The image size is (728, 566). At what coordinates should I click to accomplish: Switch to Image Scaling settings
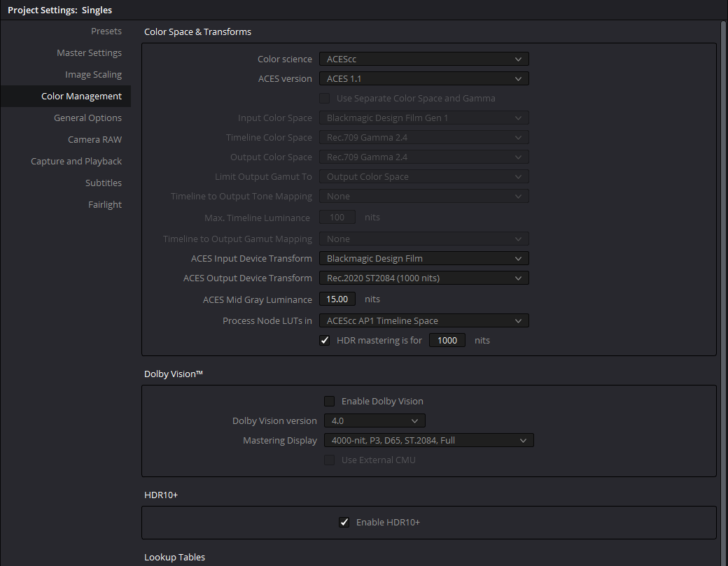click(93, 75)
